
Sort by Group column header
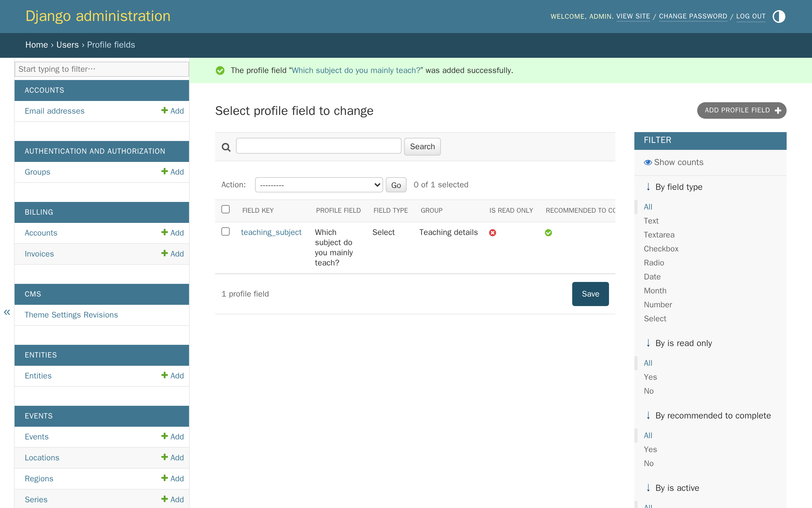(431, 210)
